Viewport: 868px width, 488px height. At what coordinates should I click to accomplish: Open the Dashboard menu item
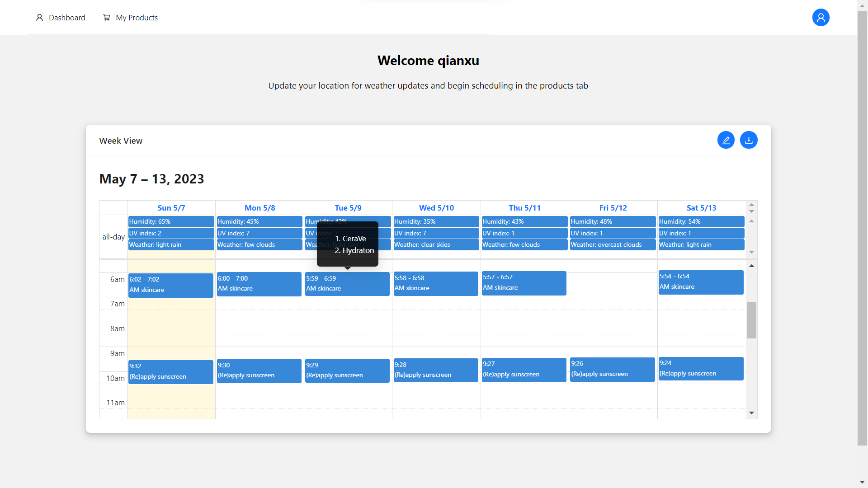(x=67, y=18)
